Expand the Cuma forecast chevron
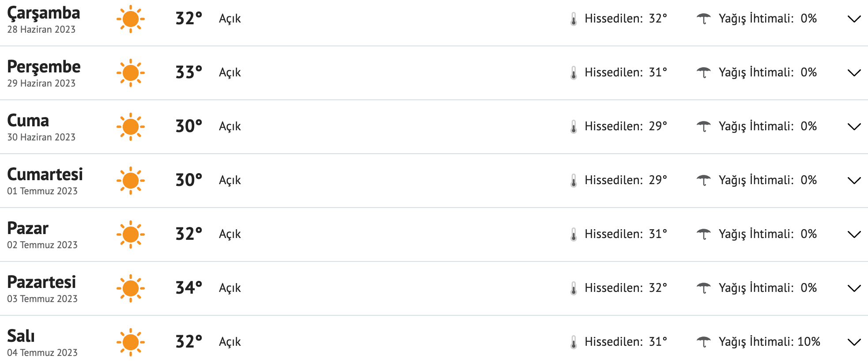 (854, 127)
